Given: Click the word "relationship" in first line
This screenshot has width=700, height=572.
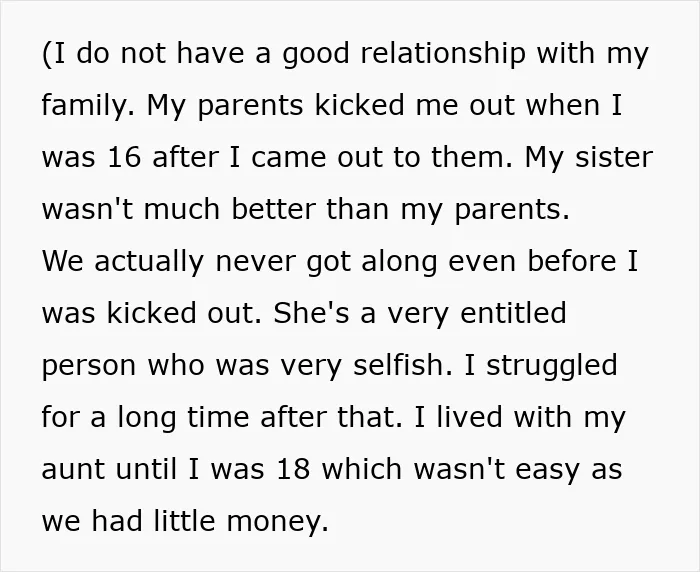Looking at the screenshot, I should (x=442, y=53).
